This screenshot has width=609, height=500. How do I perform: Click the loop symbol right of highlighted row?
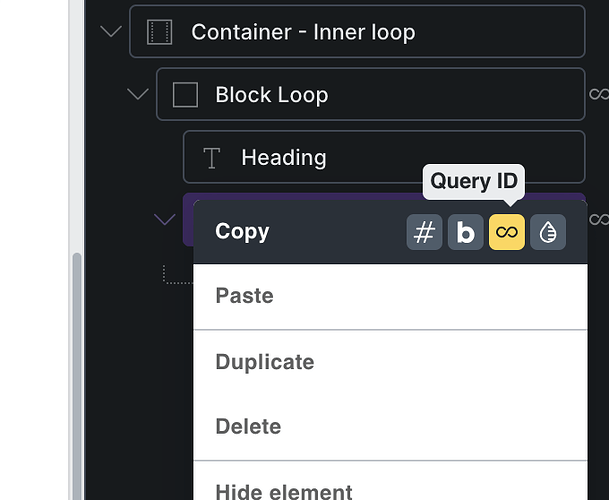(598, 218)
